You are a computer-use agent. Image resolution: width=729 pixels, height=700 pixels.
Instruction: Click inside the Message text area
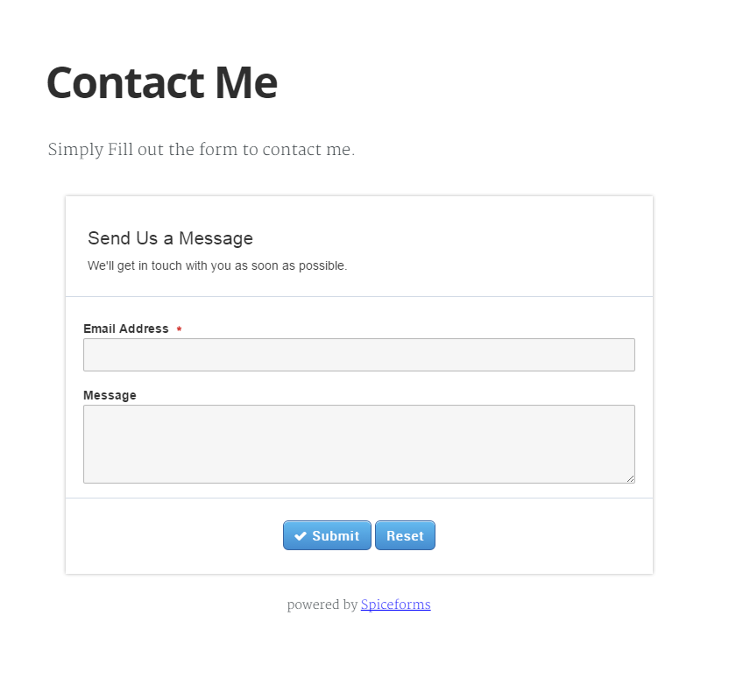click(x=358, y=443)
